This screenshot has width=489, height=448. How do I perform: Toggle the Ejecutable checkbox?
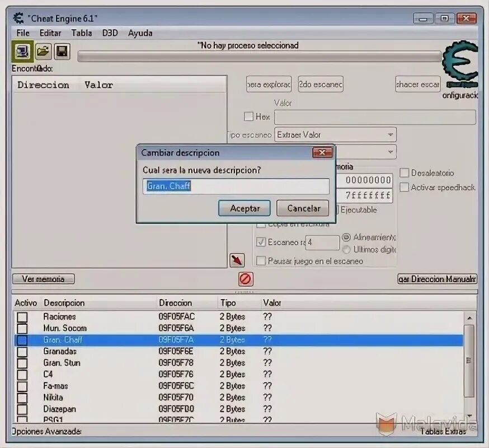point(337,209)
